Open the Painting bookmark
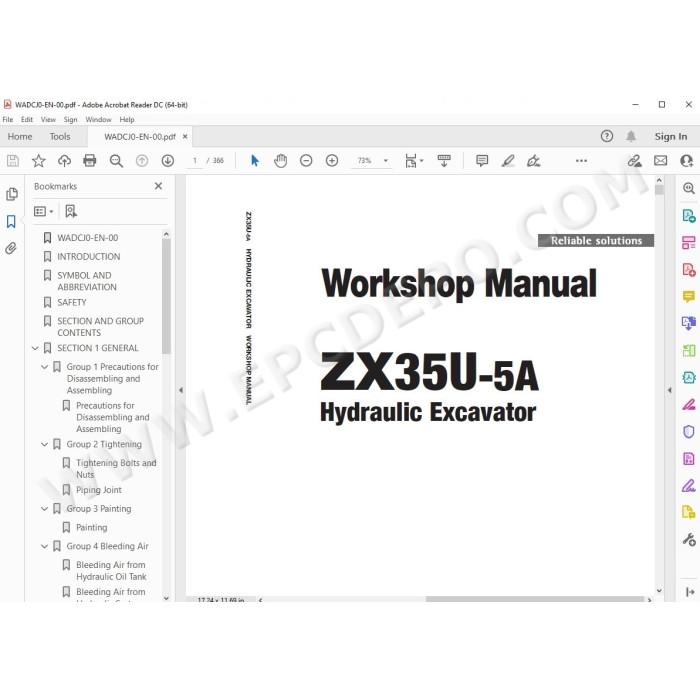 point(92,528)
